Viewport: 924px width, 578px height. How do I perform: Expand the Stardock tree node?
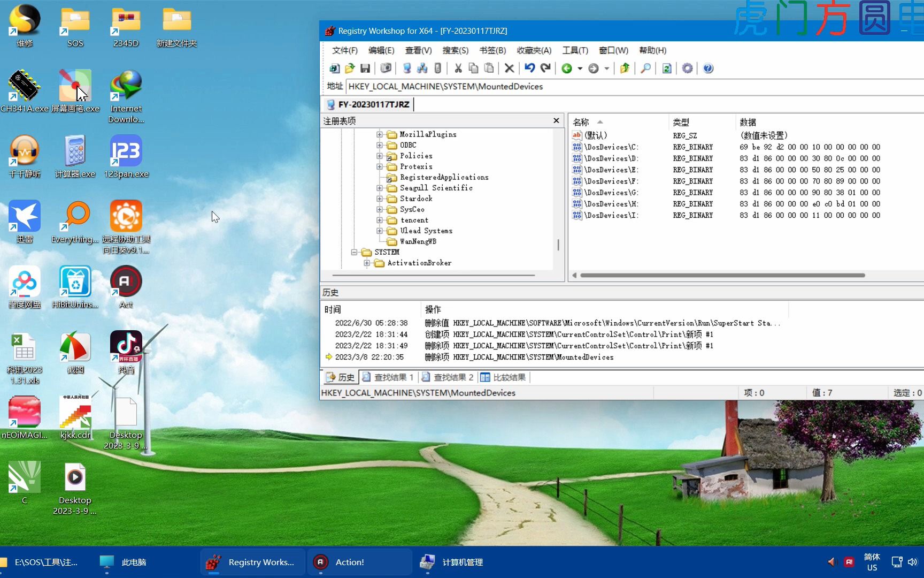pos(379,199)
